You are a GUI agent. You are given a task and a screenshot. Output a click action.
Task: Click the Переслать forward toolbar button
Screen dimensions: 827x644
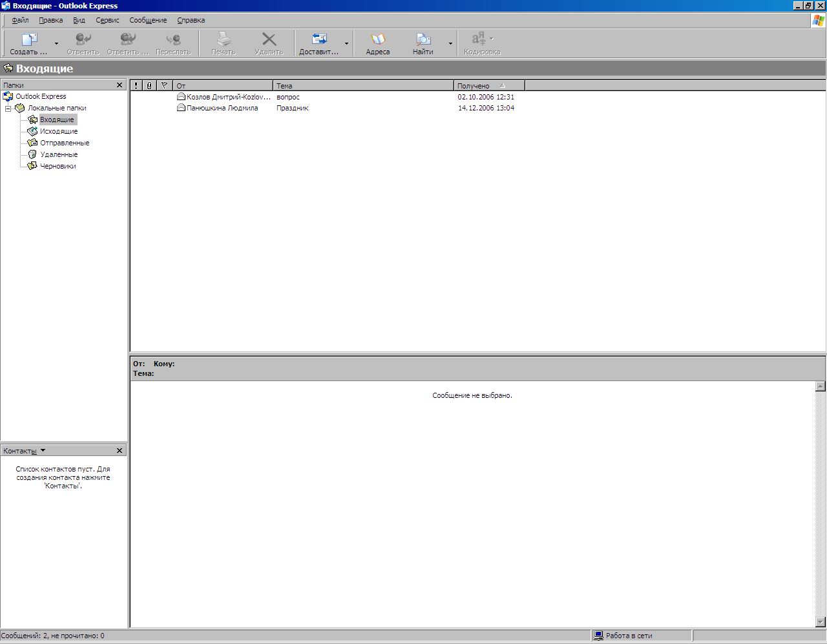pos(173,43)
